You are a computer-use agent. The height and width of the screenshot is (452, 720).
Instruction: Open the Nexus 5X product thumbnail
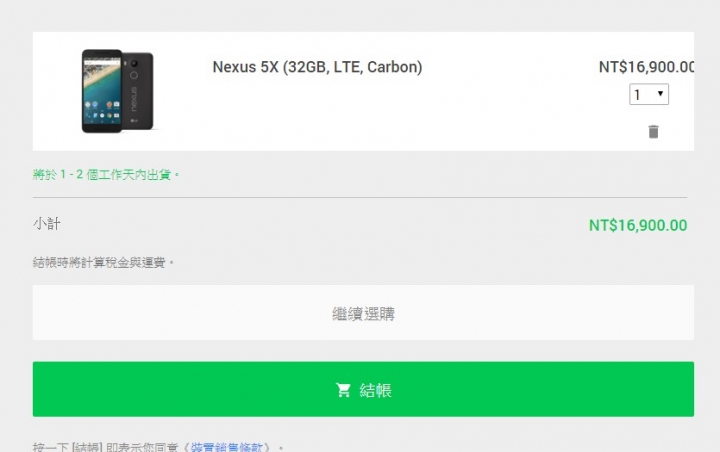(x=118, y=91)
